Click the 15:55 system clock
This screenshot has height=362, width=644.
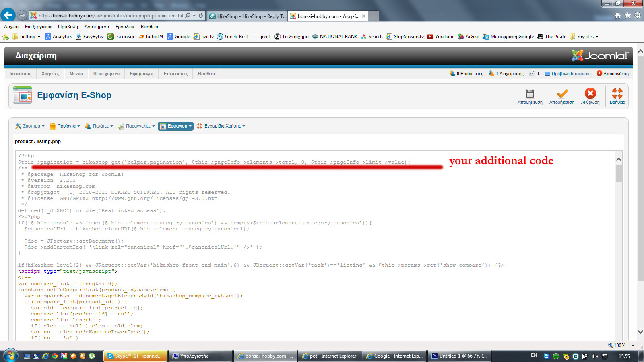tap(624, 356)
